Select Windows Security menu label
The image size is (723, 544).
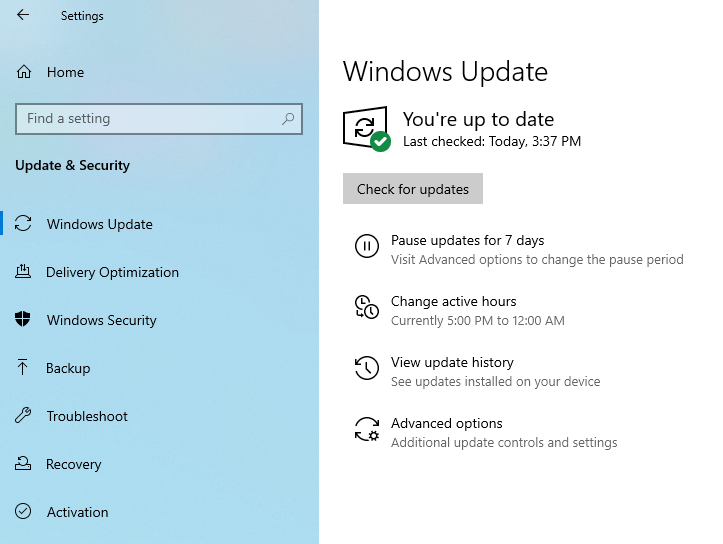[101, 320]
